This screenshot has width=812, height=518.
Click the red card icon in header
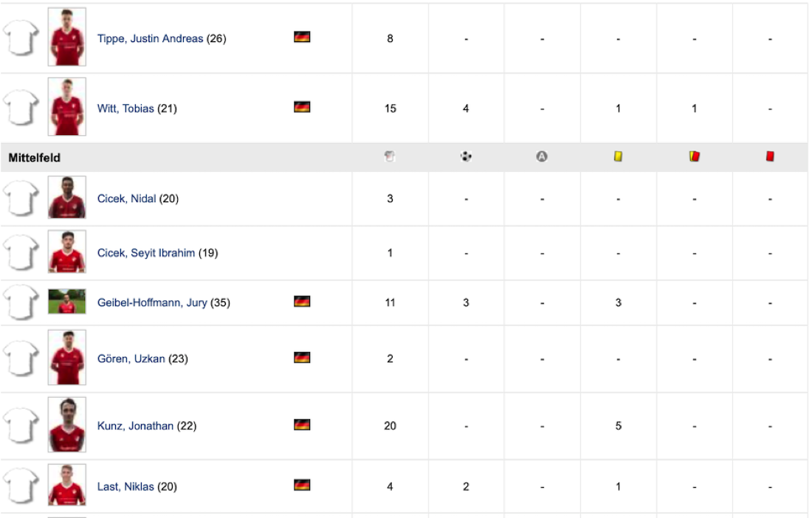(770, 156)
